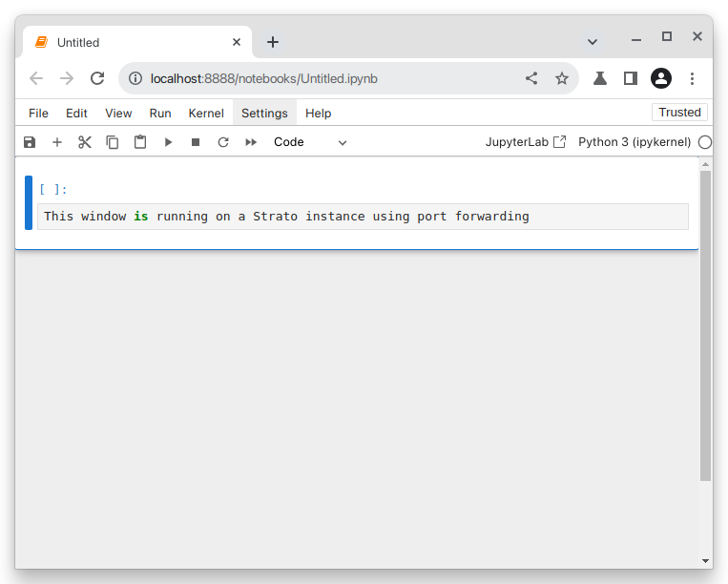Click the kernel status circle indicator
The width and height of the screenshot is (728, 584).
click(x=705, y=142)
